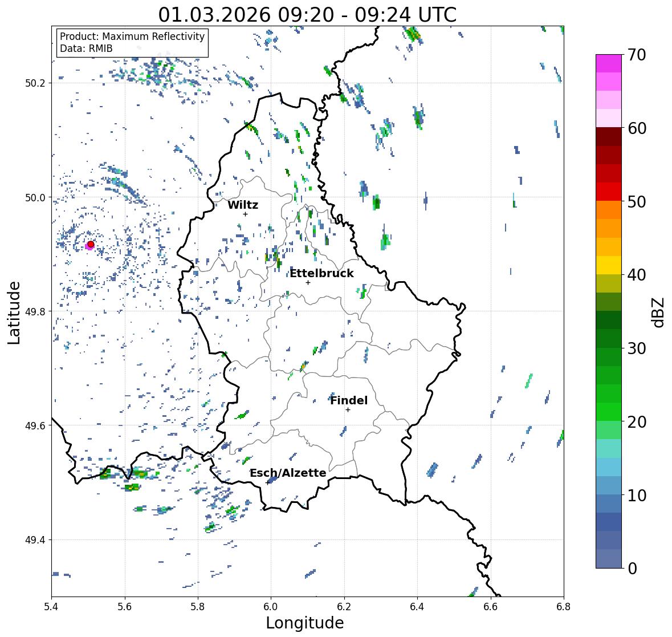
Task: Click the cross marker under Wiltz
Action: pyautogui.click(x=245, y=214)
